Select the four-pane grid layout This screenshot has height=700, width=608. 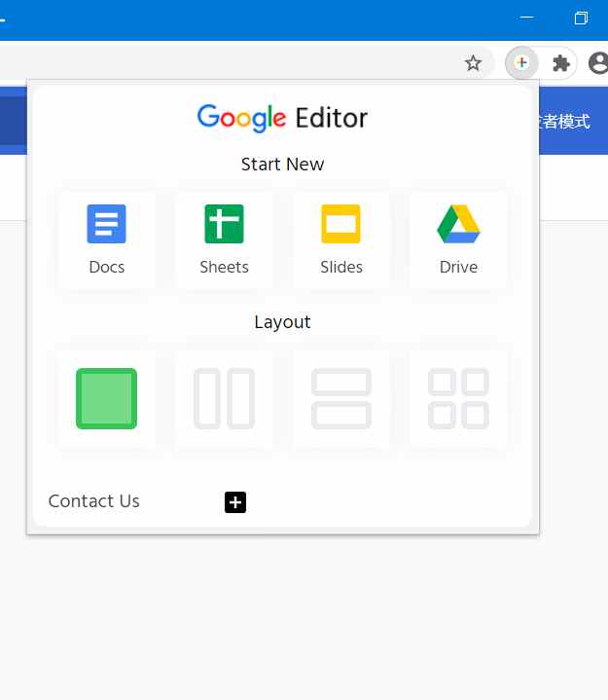pyautogui.click(x=458, y=398)
